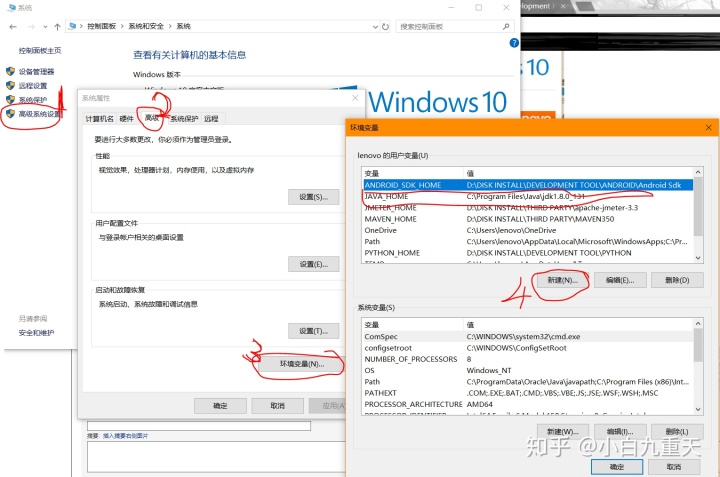Switch to the 高级 tab
Screen dimensions: 720x477
152,118
